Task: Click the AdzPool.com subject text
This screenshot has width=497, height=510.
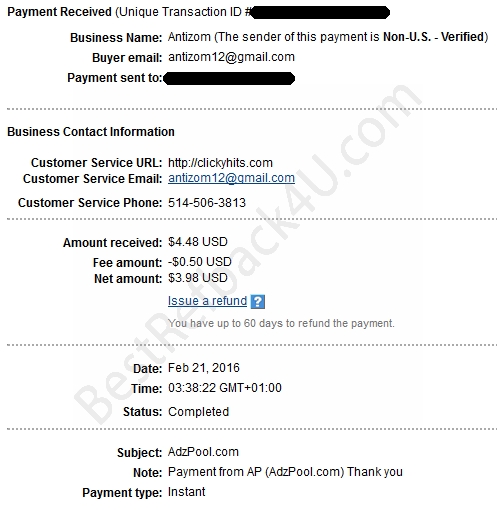Action: (x=203, y=452)
